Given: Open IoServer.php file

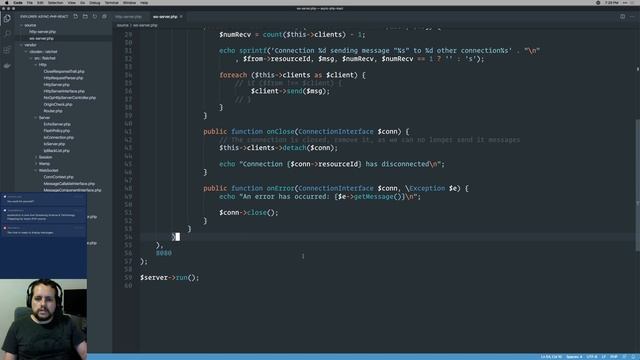Looking at the screenshot, I should click(54, 144).
